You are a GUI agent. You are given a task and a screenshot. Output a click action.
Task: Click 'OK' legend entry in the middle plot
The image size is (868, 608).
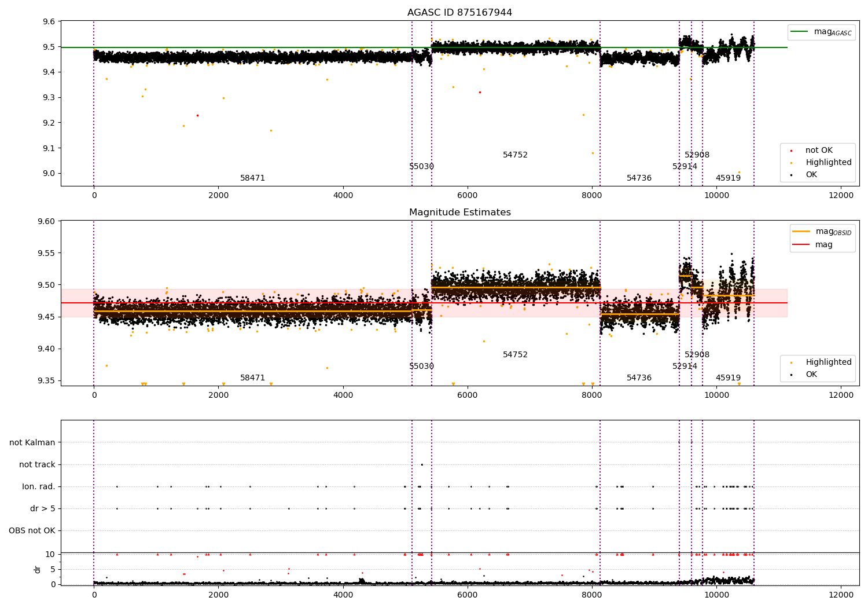pyautogui.click(x=804, y=375)
